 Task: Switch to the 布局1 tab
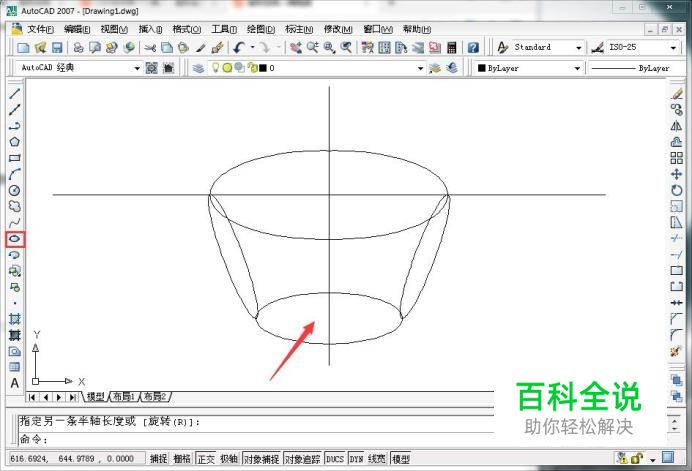coord(124,396)
